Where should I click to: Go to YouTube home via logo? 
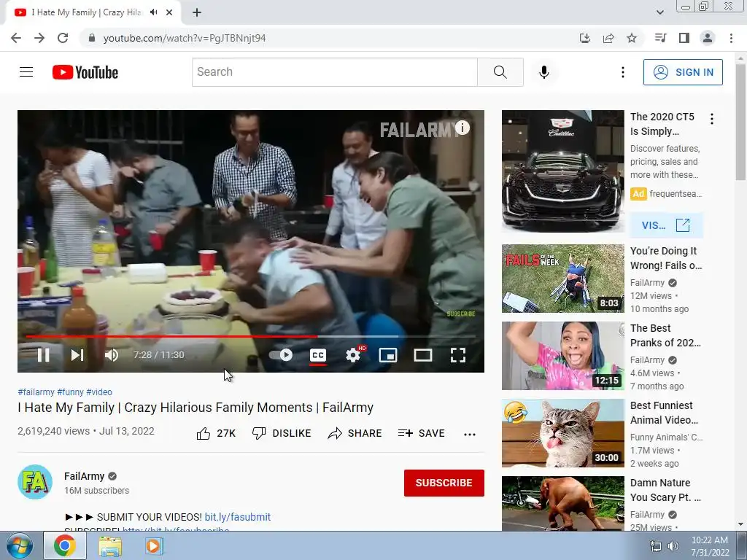tap(85, 72)
